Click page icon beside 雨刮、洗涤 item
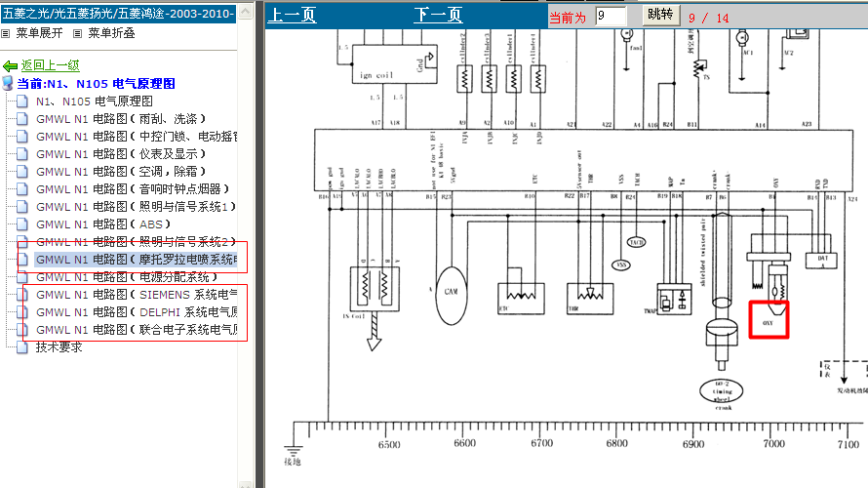This screenshot has height=488, width=868. (x=22, y=119)
